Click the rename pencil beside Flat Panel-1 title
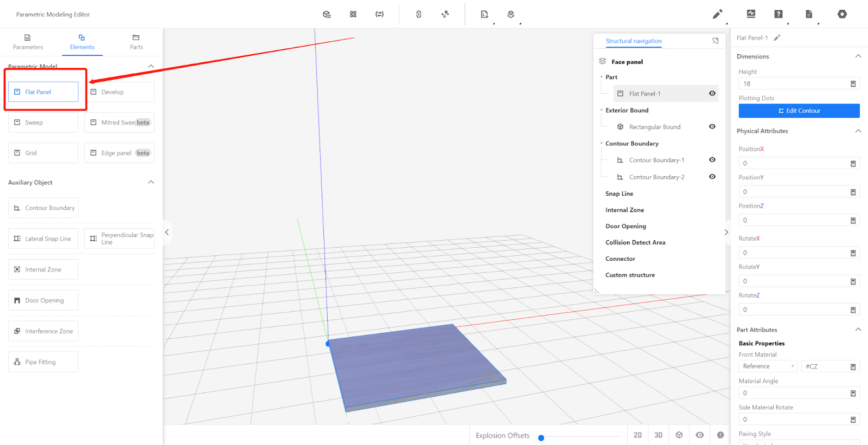The height and width of the screenshot is (445, 868). click(777, 38)
